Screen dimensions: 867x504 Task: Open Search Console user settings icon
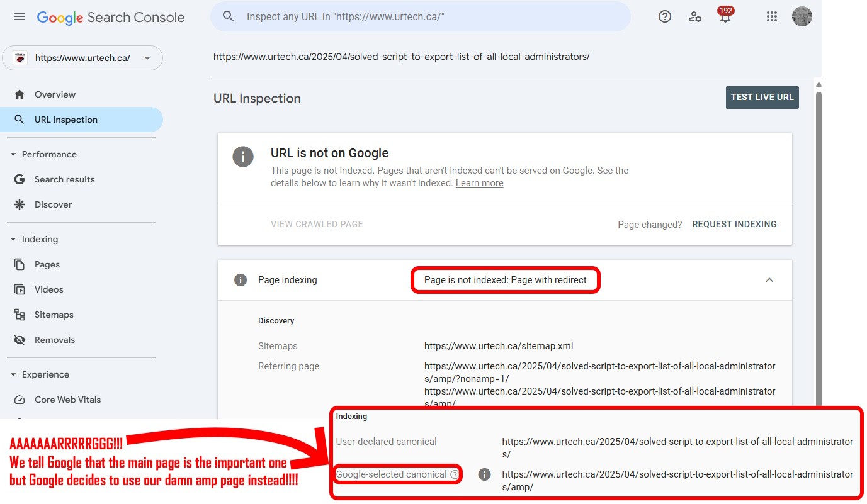pyautogui.click(x=695, y=17)
